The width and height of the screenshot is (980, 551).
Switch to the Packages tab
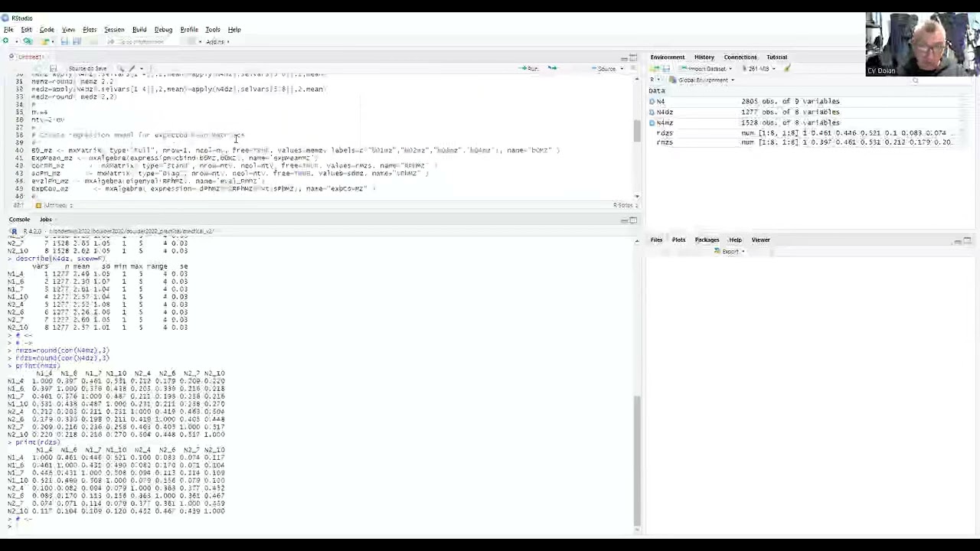click(707, 240)
